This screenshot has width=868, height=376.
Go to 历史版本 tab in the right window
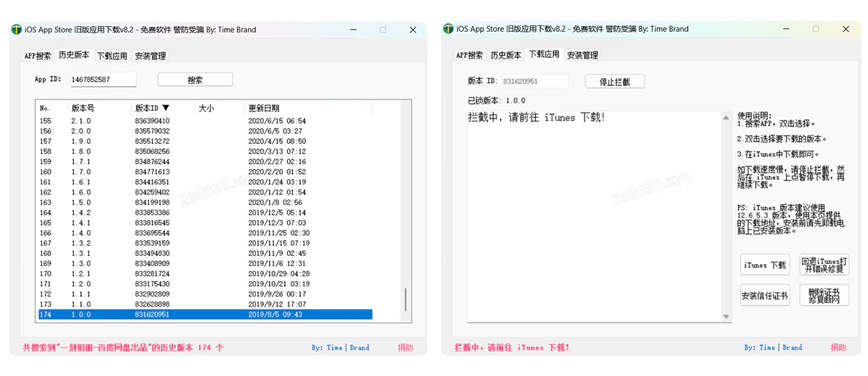[506, 55]
